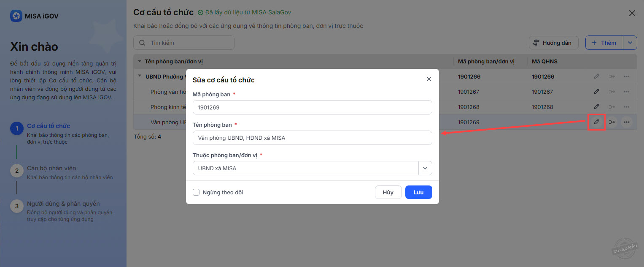Viewport: 644px width, 267px height.
Task: Tick the Ngừng theo dõi checkbox
Action: [x=196, y=192]
